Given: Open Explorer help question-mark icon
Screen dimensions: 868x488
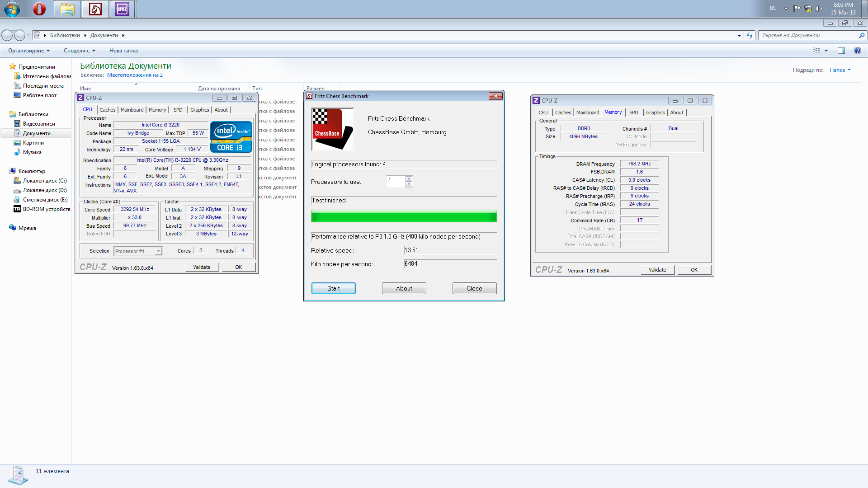Looking at the screenshot, I should [x=857, y=51].
